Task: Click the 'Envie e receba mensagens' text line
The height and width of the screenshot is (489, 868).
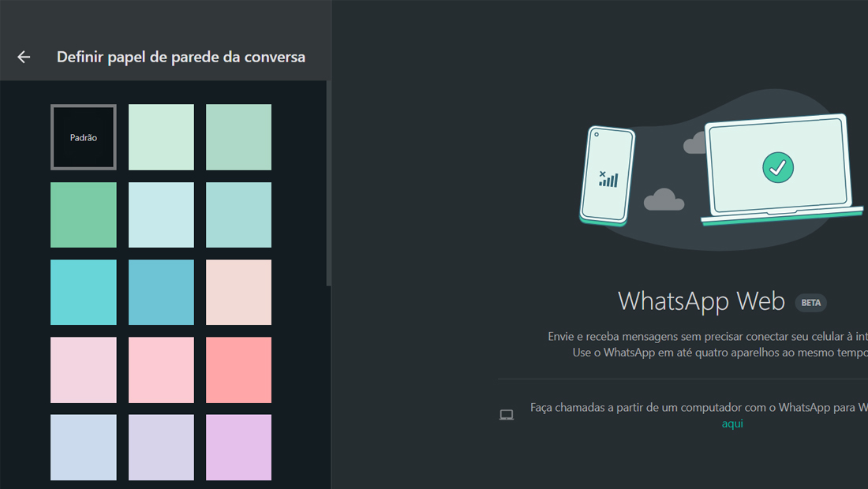Action: [708, 336]
